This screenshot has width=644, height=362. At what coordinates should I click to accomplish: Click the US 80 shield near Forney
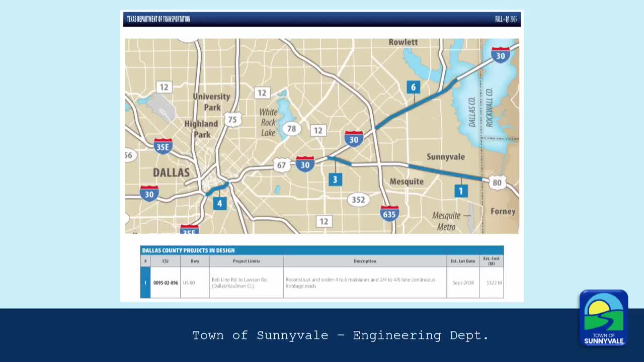[x=497, y=182]
